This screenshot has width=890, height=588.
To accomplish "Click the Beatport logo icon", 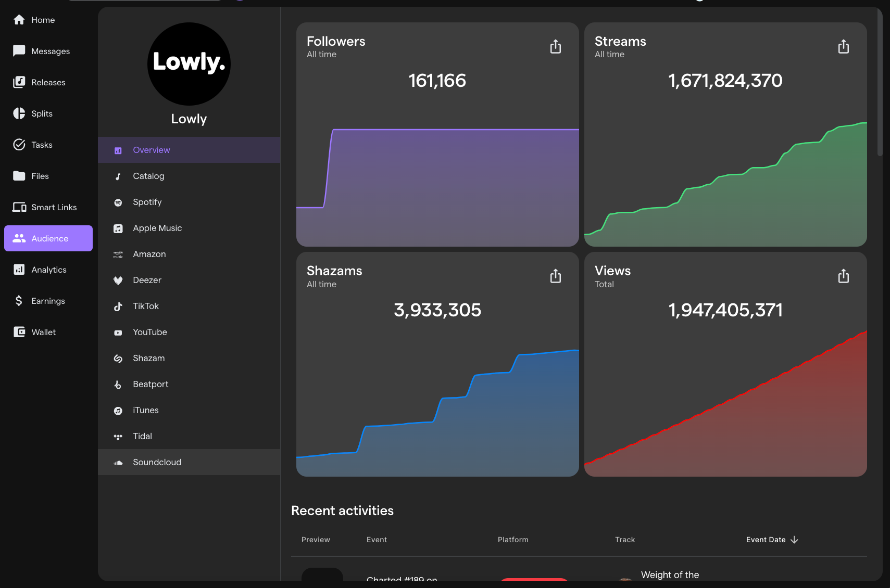I will click(x=118, y=385).
